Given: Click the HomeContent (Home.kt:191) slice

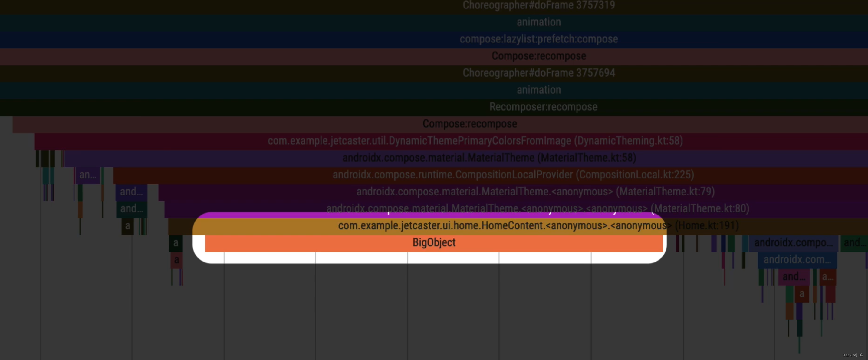Looking at the screenshot, I should click(518, 226).
